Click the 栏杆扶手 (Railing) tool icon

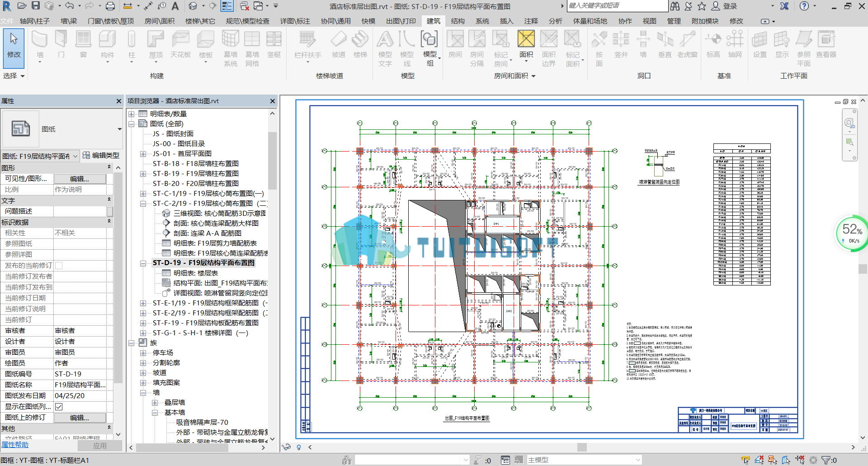click(307, 40)
